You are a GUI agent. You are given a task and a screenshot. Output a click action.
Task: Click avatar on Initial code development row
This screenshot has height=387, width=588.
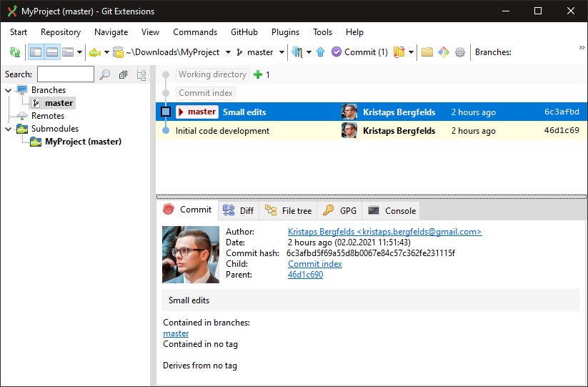point(349,131)
